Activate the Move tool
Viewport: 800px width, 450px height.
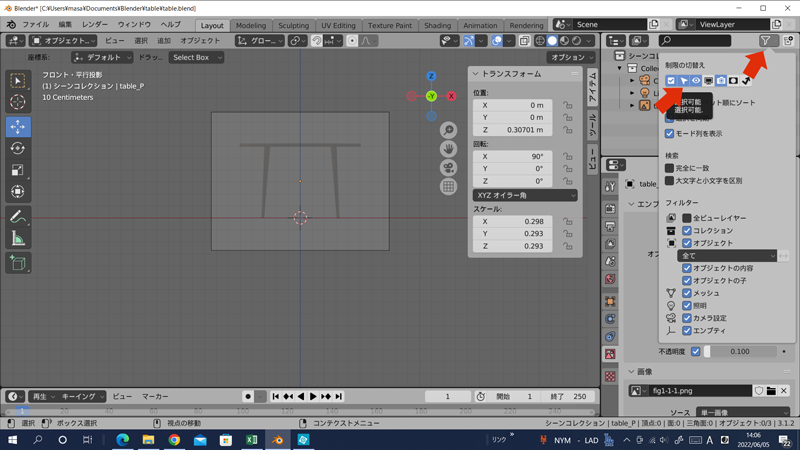pyautogui.click(x=18, y=127)
